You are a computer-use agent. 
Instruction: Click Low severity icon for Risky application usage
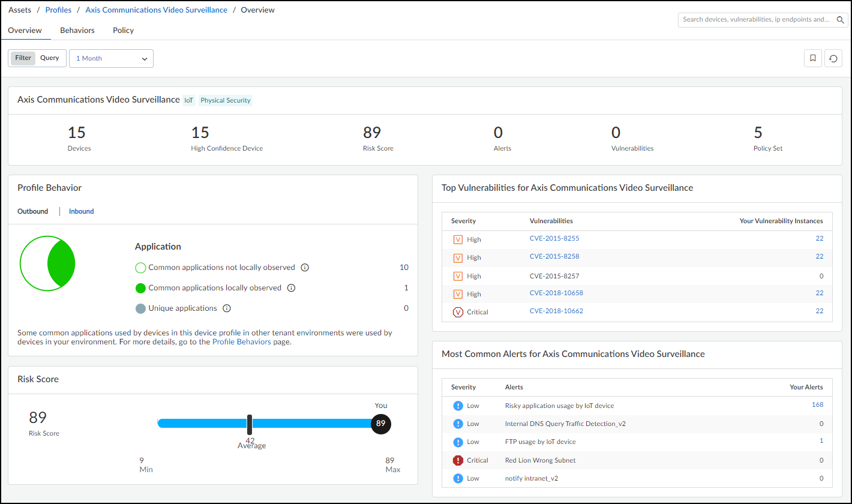(458, 406)
